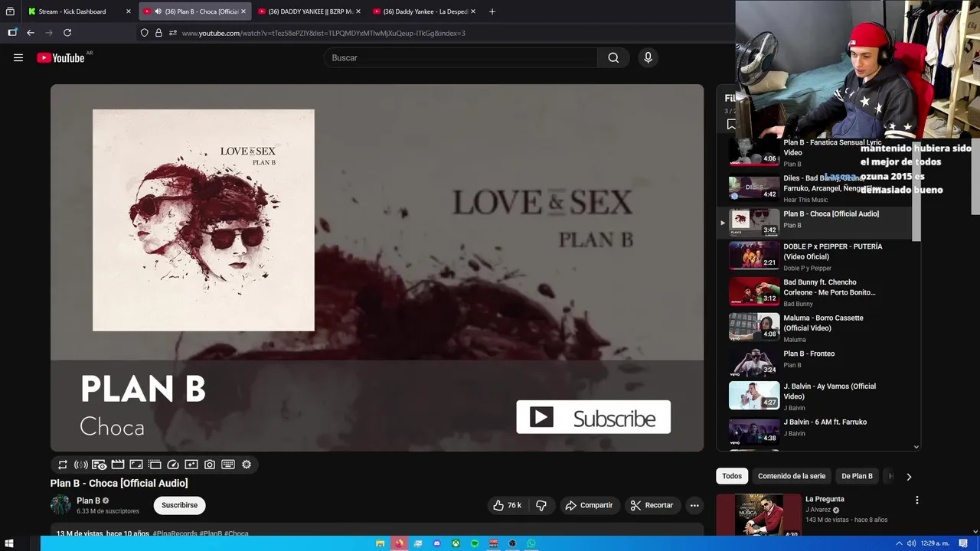
Task: Open La Pregunta video title
Action: pos(825,499)
